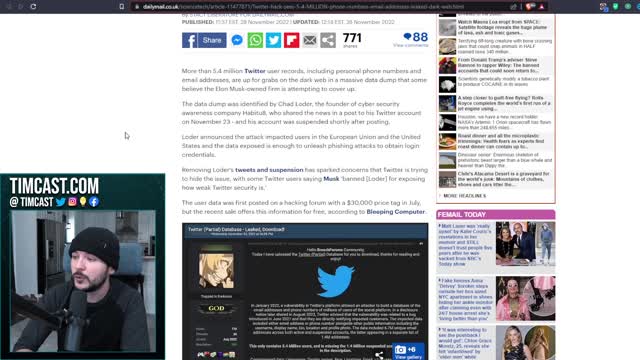Click Mauna Loa headline thumbnail image

click(447, 28)
